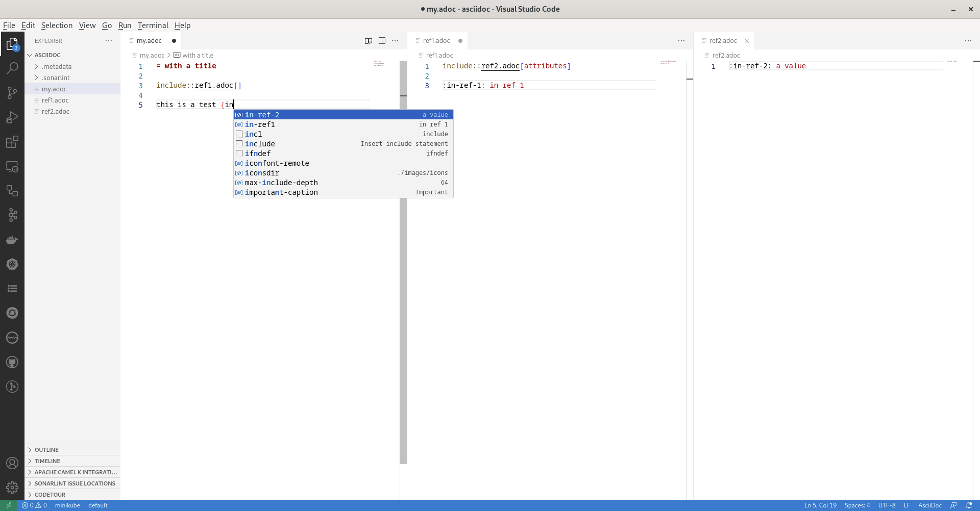Click the Ln 5, Col 19 status item

[820, 505]
